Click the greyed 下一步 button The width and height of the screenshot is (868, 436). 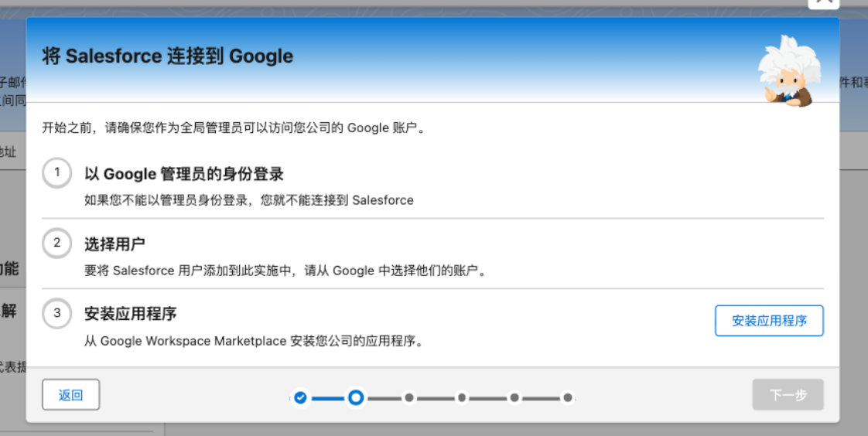(x=788, y=394)
